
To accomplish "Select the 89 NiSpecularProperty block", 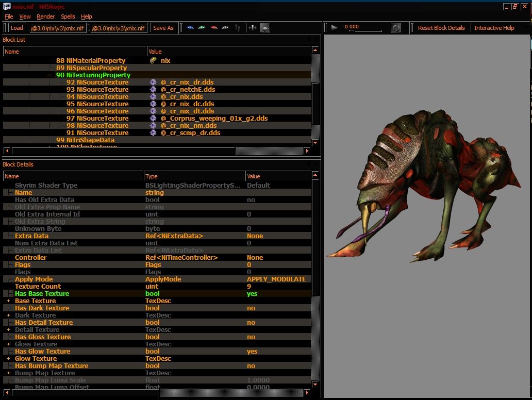I will (92, 68).
